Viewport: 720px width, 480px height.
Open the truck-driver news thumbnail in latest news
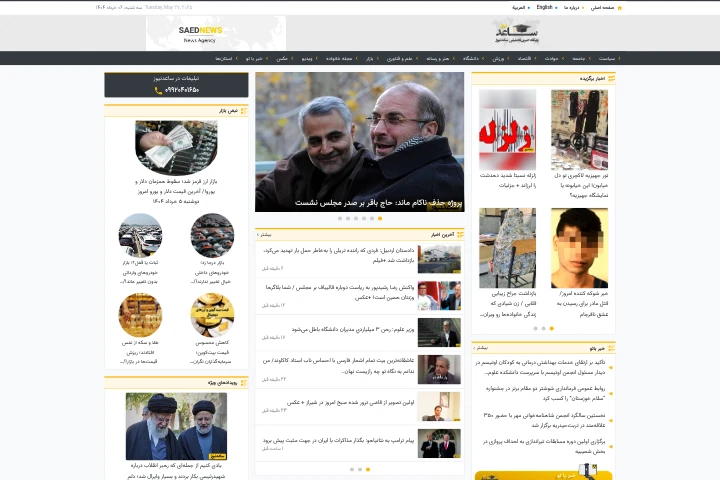(439, 259)
